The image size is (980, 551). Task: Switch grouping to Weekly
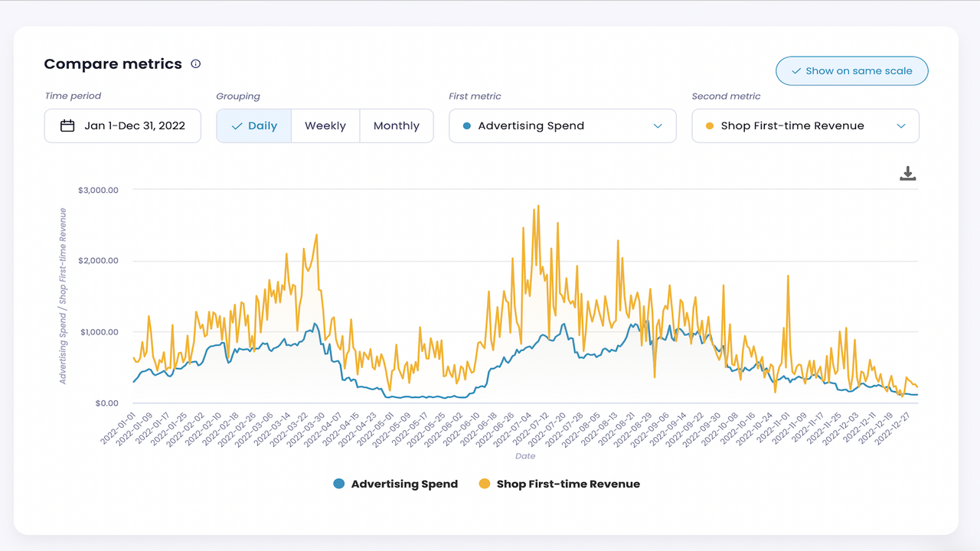[x=325, y=125]
